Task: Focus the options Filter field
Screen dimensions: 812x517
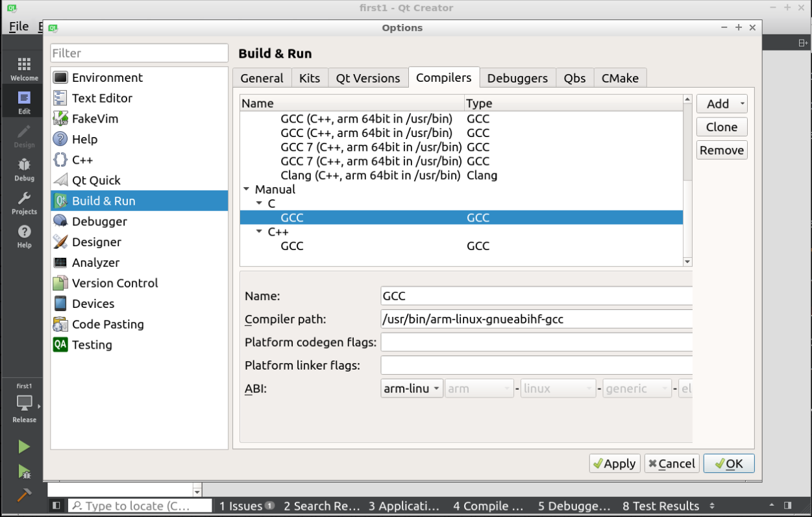Action: (x=140, y=53)
